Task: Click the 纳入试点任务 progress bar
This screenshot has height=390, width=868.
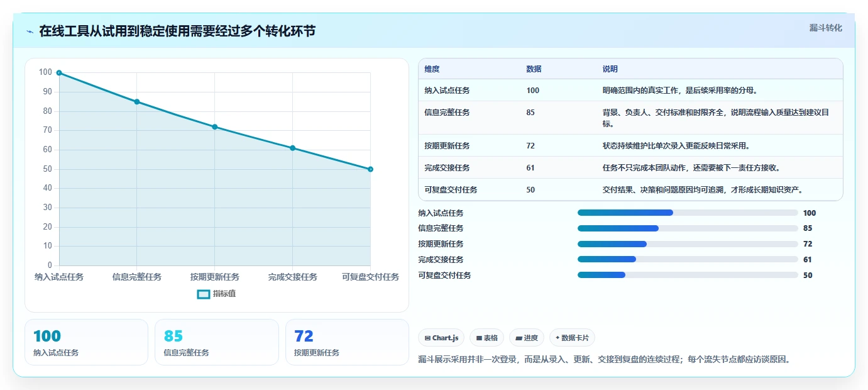Action: 688,213
